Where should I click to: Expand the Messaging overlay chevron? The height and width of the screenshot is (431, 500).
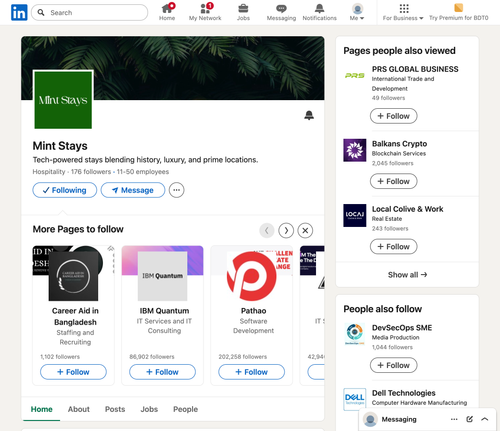(x=485, y=419)
